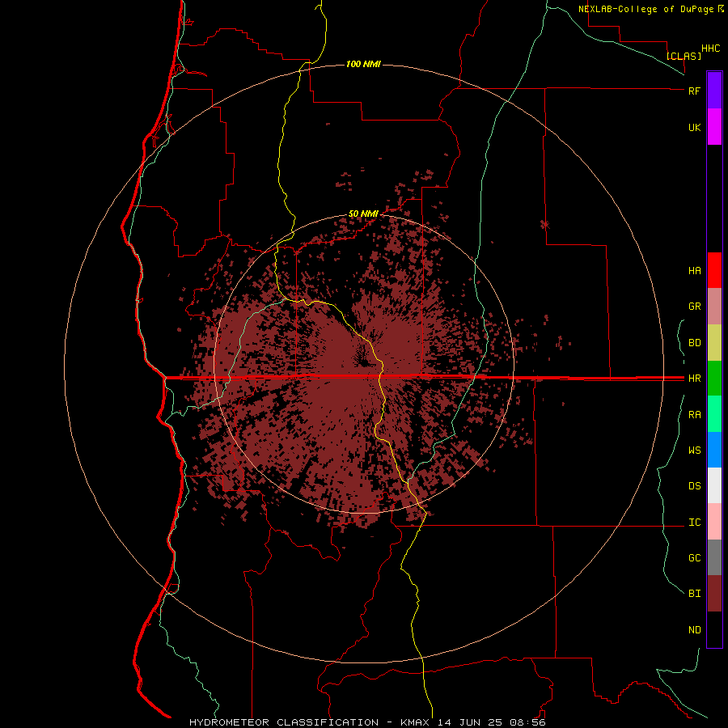Click the GR pink legend swatch
The height and width of the screenshot is (728, 728).
click(x=714, y=306)
